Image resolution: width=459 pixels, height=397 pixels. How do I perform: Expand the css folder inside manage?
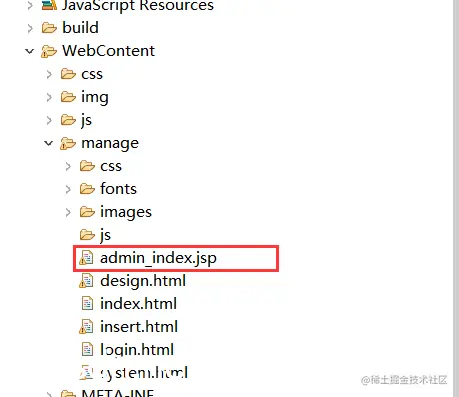(68, 166)
